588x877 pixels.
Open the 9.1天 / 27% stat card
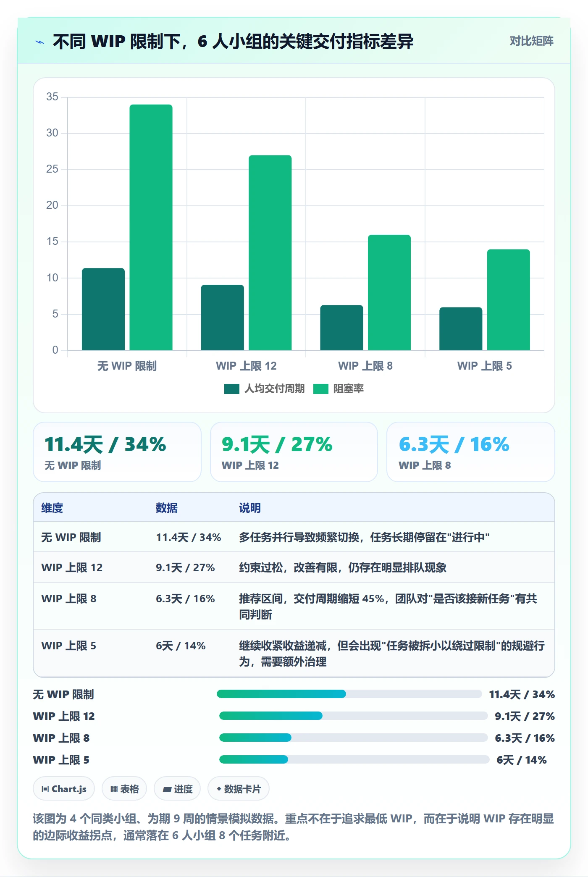(294, 452)
